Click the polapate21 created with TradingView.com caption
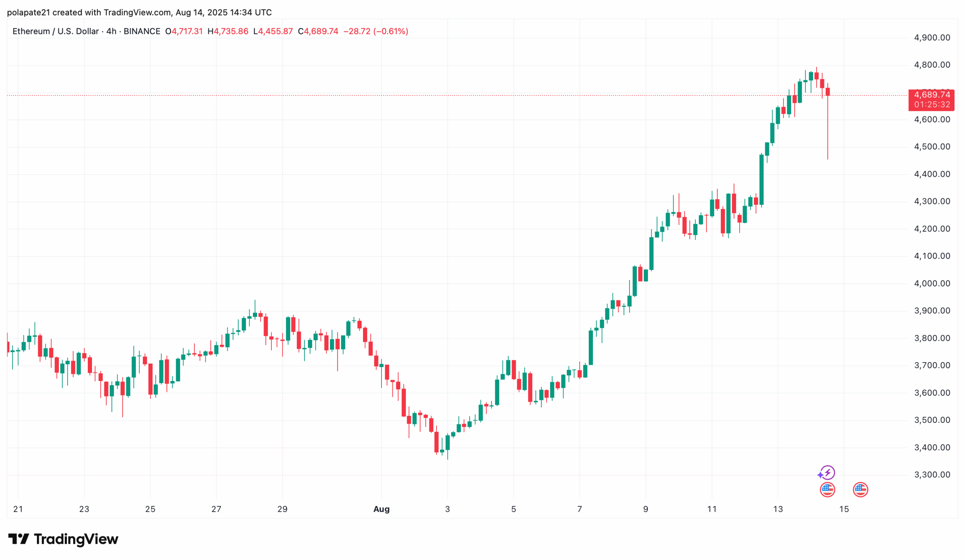This screenshot has height=560, width=965. [139, 13]
